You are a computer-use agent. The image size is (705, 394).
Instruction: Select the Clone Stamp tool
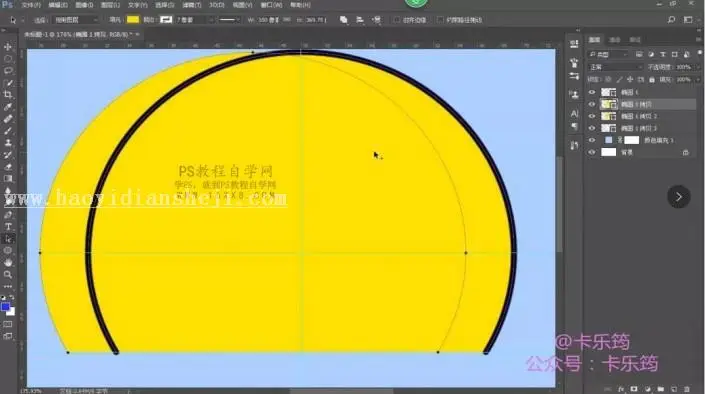(x=8, y=143)
